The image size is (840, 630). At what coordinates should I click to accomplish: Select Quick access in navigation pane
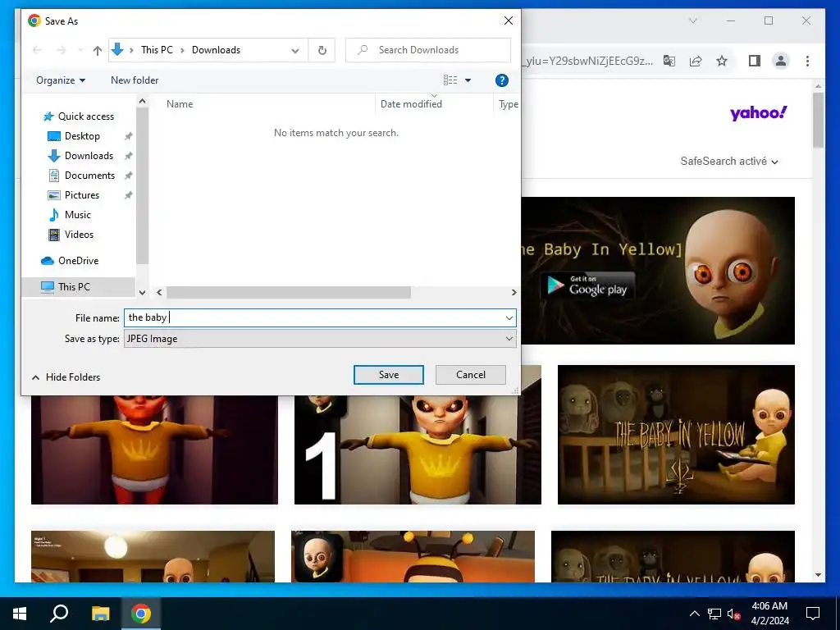click(85, 116)
